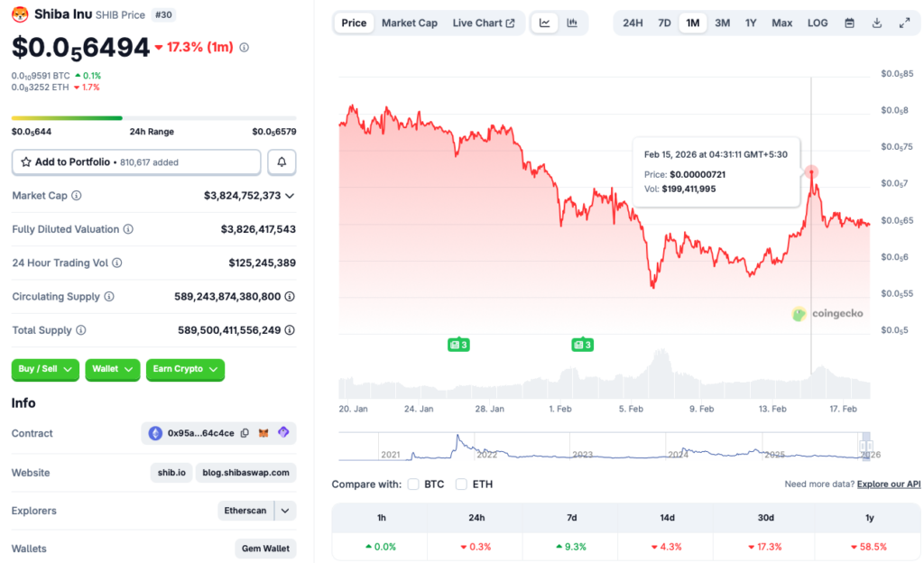Copy the contract address icon
Image resolution: width=924 pixels, height=563 pixels.
(x=244, y=433)
